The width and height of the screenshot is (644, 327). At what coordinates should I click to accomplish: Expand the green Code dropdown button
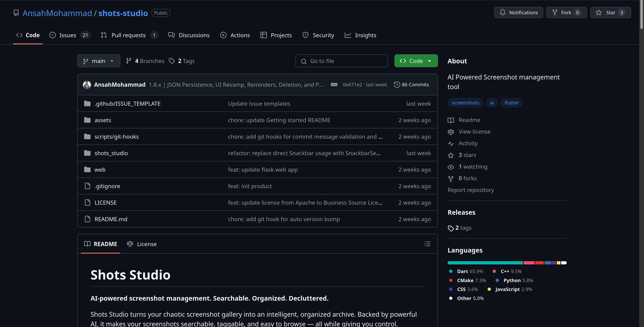416,61
